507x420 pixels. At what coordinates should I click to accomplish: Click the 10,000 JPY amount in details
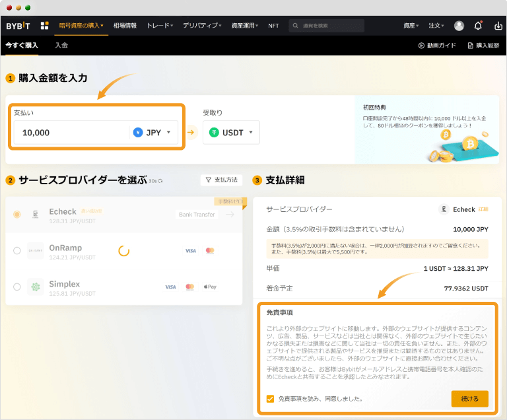point(471,229)
